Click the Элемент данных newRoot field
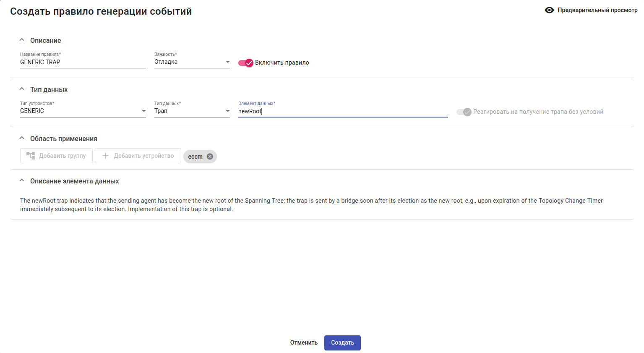 click(342, 111)
